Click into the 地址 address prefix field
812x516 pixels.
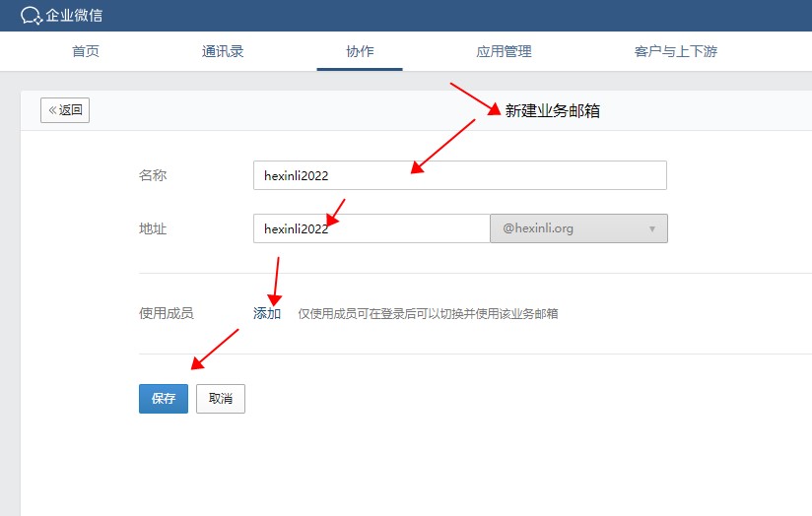pyautogui.click(x=371, y=228)
